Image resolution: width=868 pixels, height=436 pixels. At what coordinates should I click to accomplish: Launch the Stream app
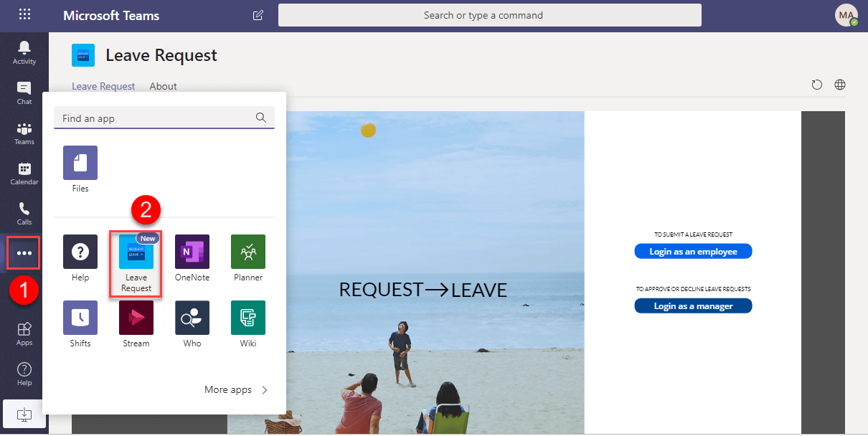pyautogui.click(x=136, y=317)
